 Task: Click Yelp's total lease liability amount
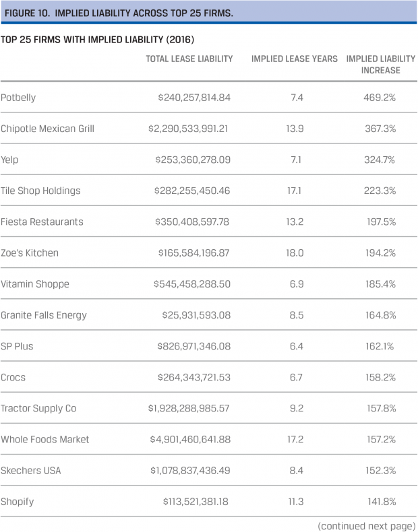pos(194,160)
